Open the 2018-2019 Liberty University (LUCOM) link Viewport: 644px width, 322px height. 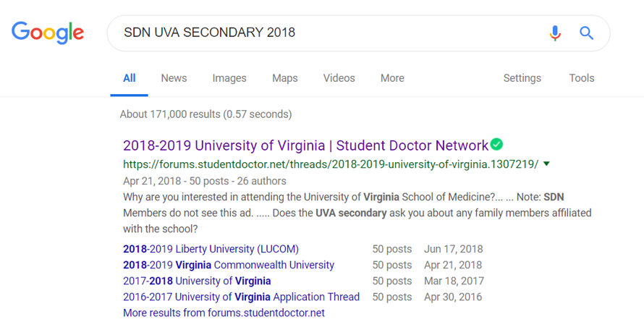211,249
